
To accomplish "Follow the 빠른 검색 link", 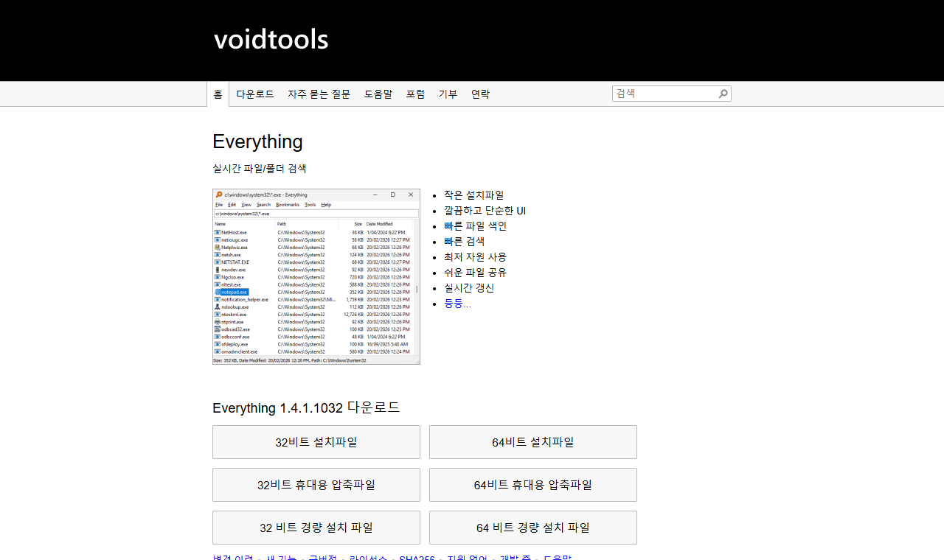I will pos(464,242).
